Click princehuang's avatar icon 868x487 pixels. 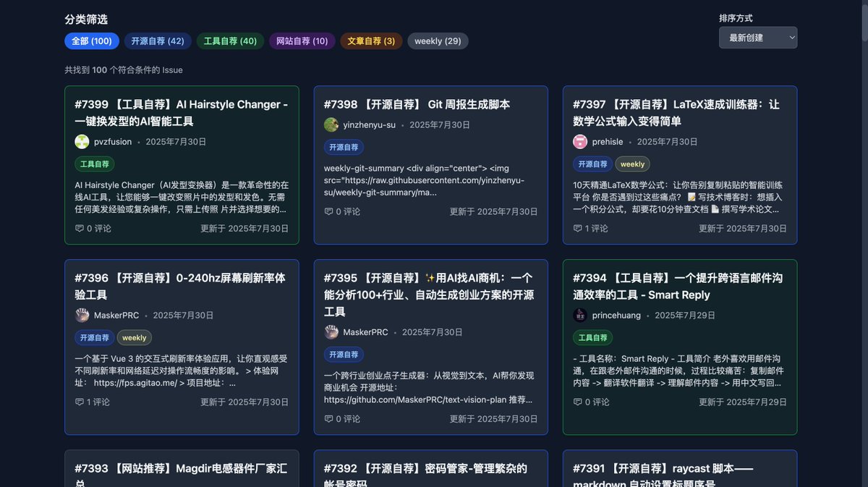[x=580, y=316]
